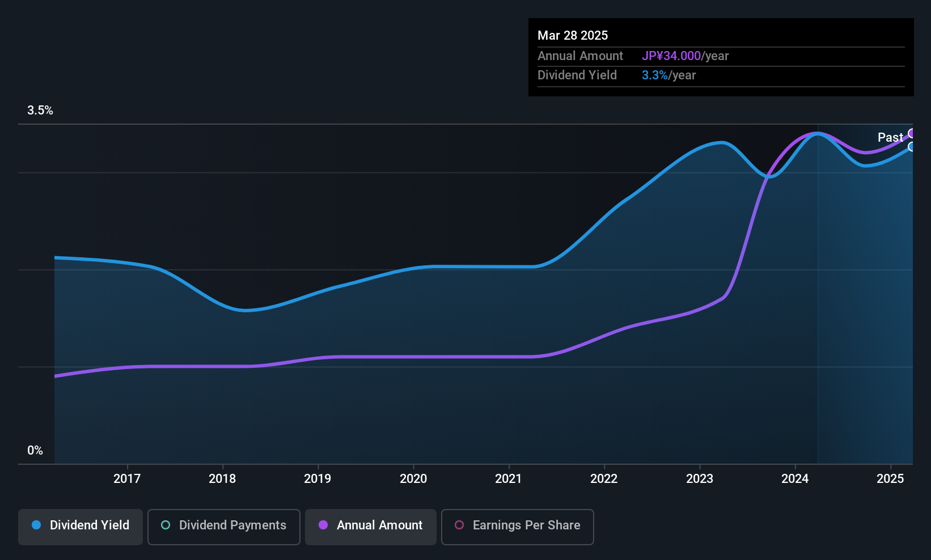The image size is (931, 560).
Task: Click the purple dot in Annual Amount legend
Action: pyautogui.click(x=323, y=525)
